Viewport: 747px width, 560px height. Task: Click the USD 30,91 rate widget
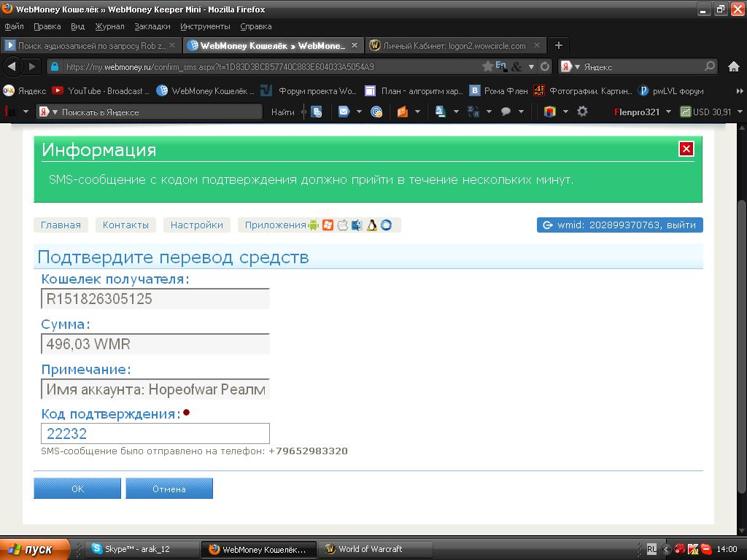[x=706, y=112]
